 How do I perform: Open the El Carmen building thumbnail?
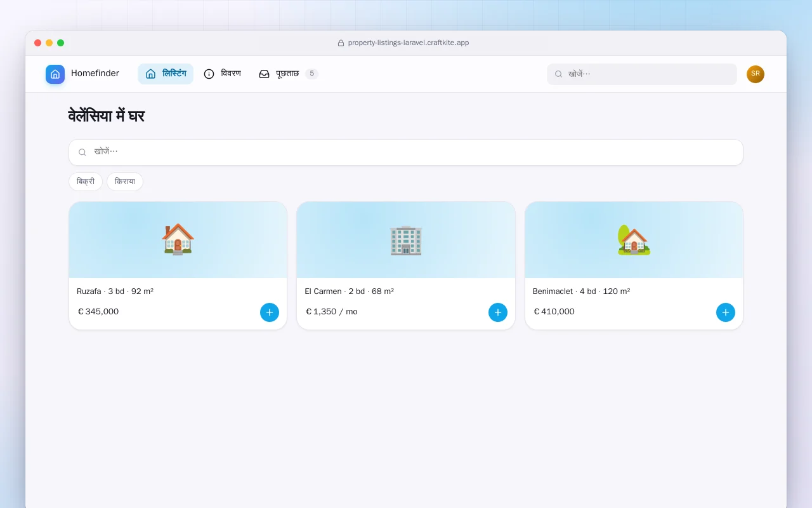(406, 240)
